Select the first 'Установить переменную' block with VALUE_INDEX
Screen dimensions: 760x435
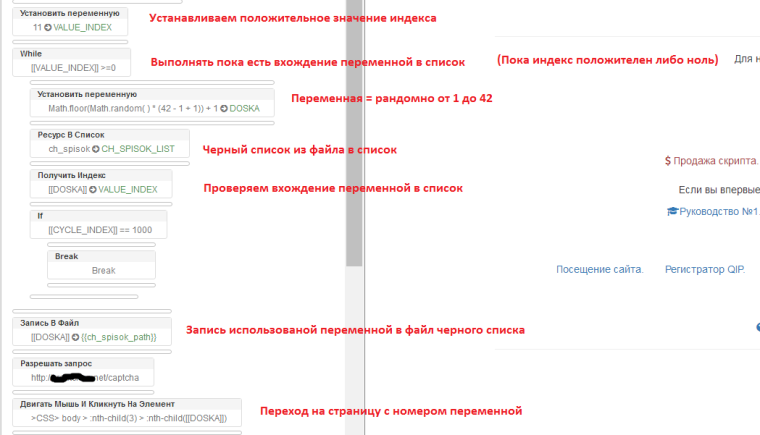pyautogui.click(x=70, y=21)
